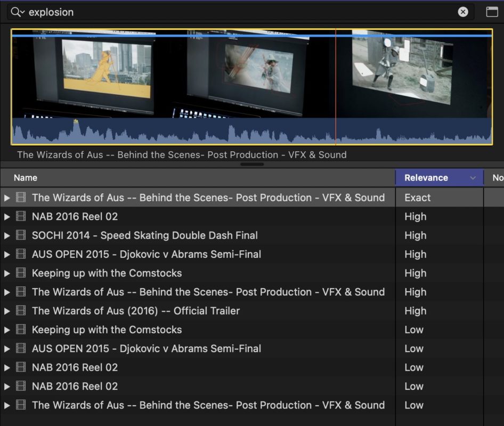Expand the Wizards of Aus Official Trailer row
Image resolution: width=504 pixels, height=426 pixels.
7,312
